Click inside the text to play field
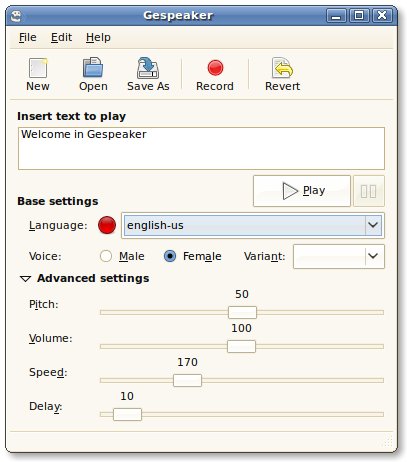 tap(201, 148)
